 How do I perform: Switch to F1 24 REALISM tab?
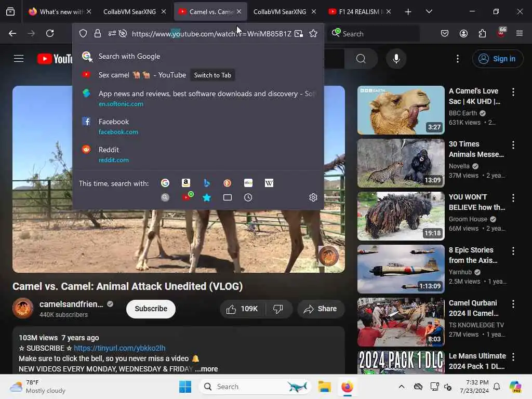360,11
